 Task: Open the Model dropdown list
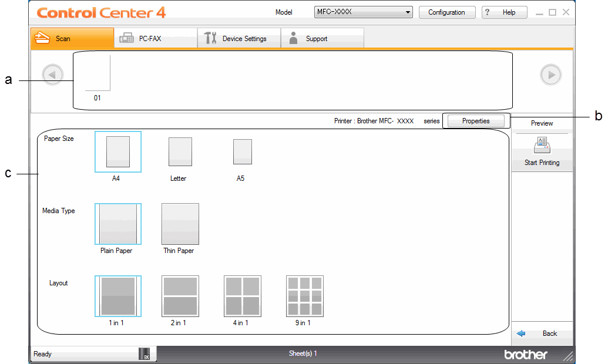click(363, 12)
